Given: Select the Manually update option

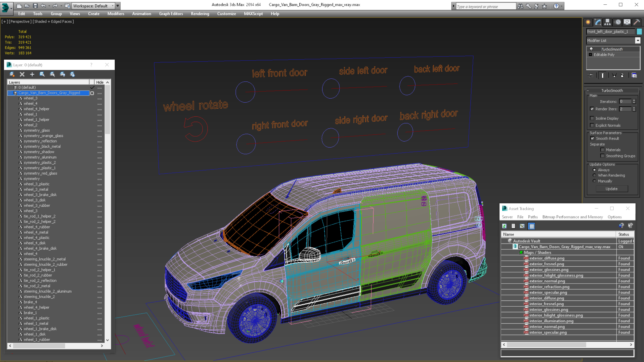Looking at the screenshot, I should pos(594,181).
